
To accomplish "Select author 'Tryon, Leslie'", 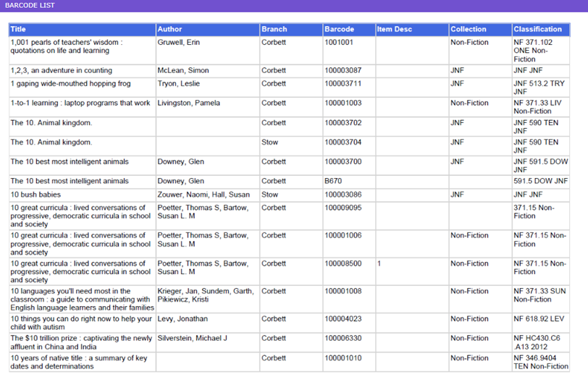I will click(x=178, y=83).
